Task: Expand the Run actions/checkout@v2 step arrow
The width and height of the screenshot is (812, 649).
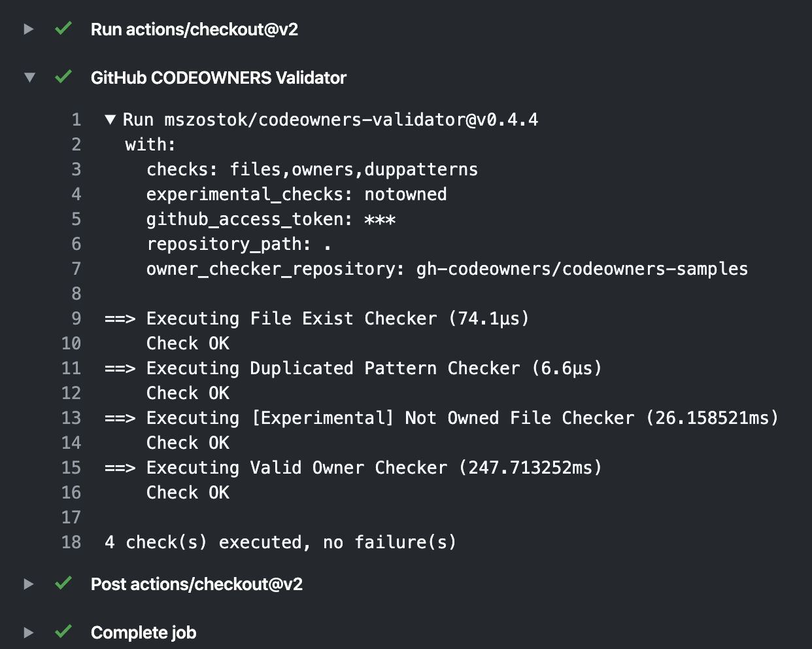Action: 28,29
